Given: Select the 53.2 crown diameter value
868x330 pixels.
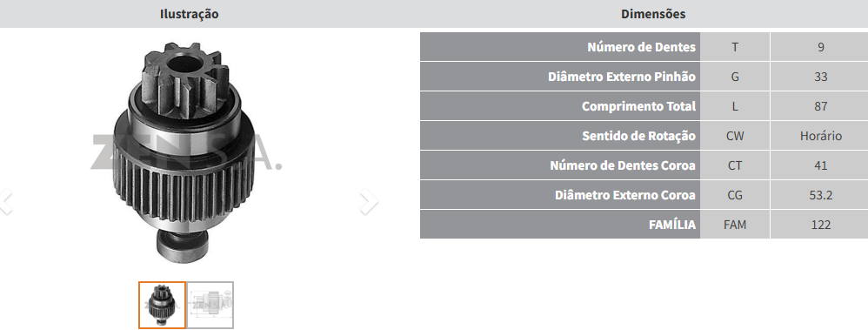Looking at the screenshot, I should pos(820,195).
